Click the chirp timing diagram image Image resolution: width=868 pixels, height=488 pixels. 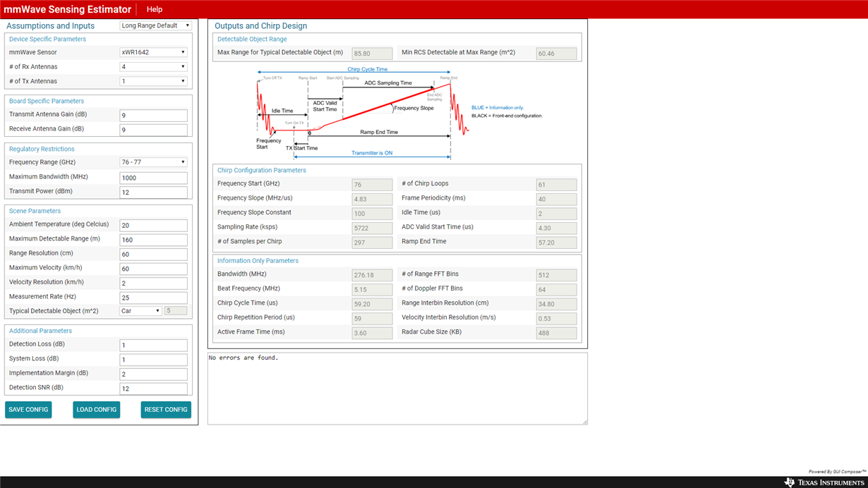click(399, 114)
